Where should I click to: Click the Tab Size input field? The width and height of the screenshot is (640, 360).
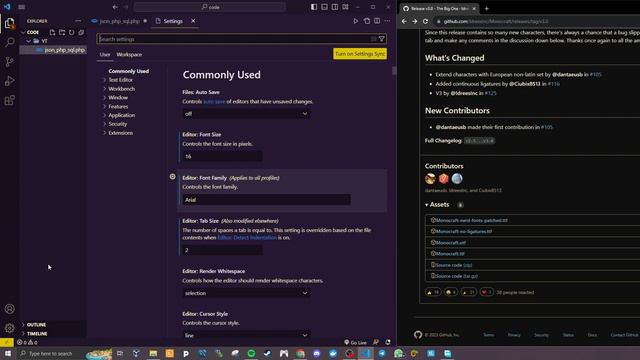222,250
